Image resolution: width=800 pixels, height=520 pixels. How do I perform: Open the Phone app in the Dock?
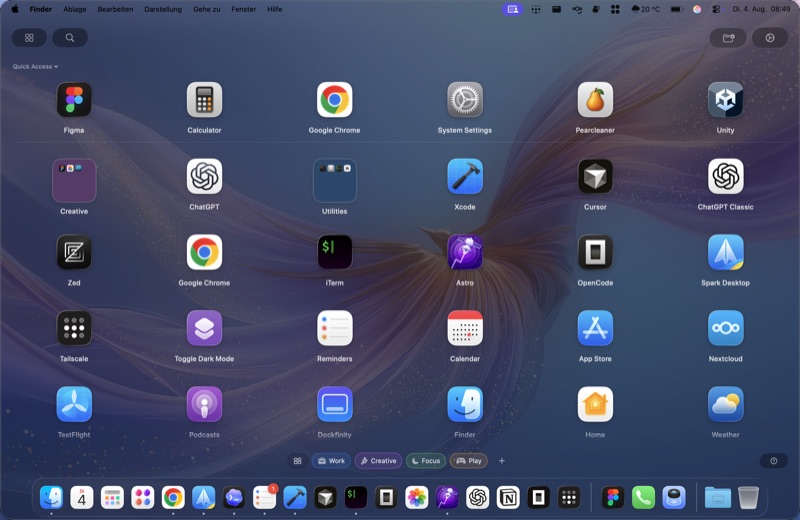pos(643,498)
